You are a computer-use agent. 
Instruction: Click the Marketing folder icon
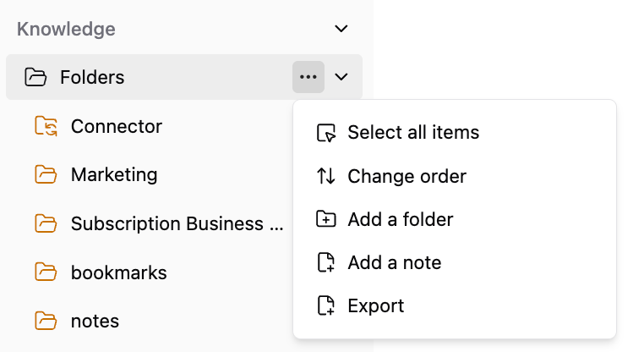(46, 175)
